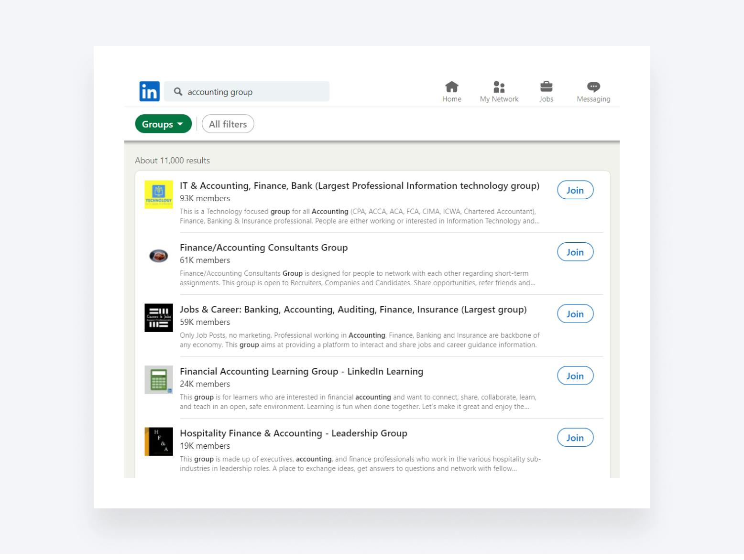Open Messaging speech bubble icon
This screenshot has height=560, width=744.
pyautogui.click(x=593, y=87)
